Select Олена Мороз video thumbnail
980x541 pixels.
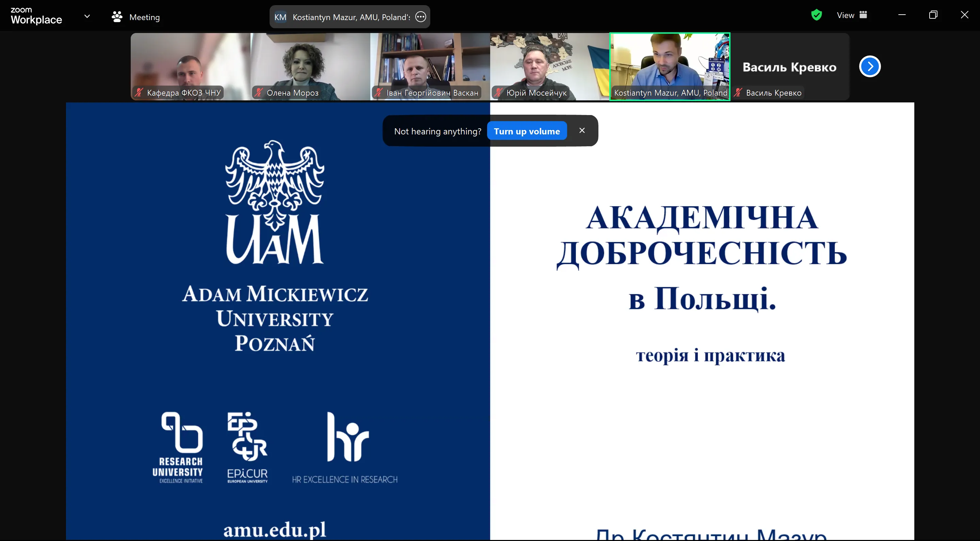(x=310, y=67)
